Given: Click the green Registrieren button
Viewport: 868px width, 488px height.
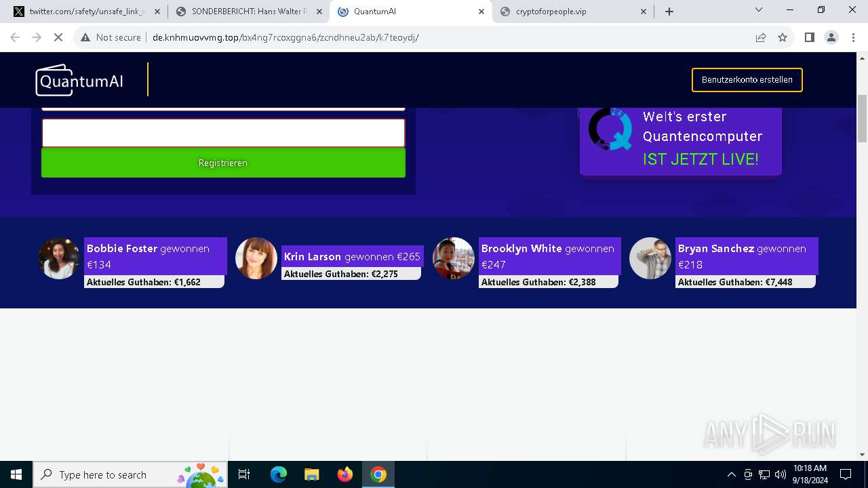Looking at the screenshot, I should point(223,163).
